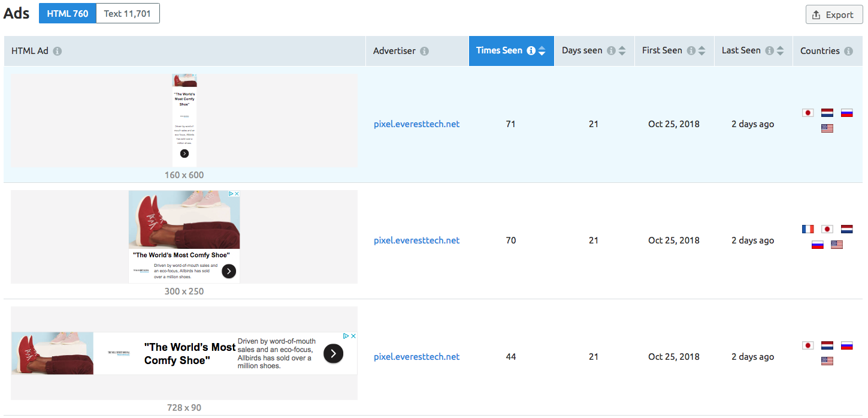Click USA flag in the 71 times seen row

[x=827, y=128]
